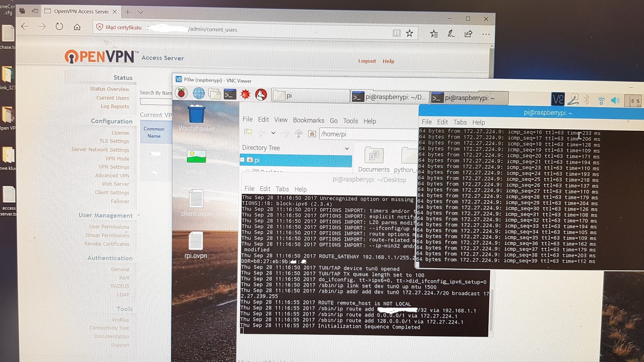Launch the Terminal icon in Pi panel
This screenshot has width=644, height=362.
coord(230,94)
